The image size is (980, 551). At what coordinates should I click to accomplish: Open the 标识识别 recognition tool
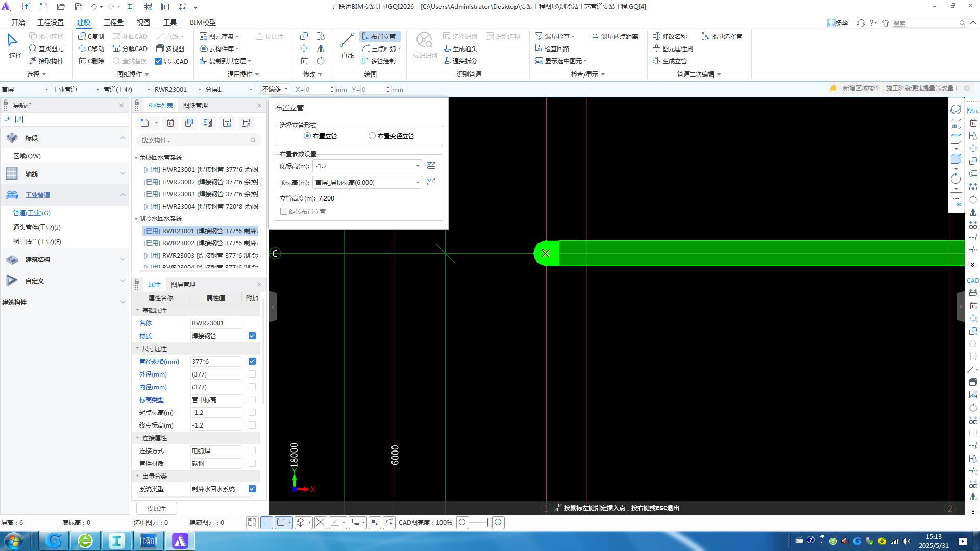click(x=425, y=46)
